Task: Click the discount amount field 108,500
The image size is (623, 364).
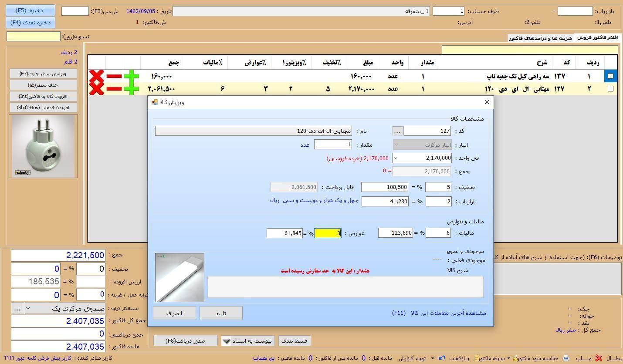Action: (x=385, y=187)
